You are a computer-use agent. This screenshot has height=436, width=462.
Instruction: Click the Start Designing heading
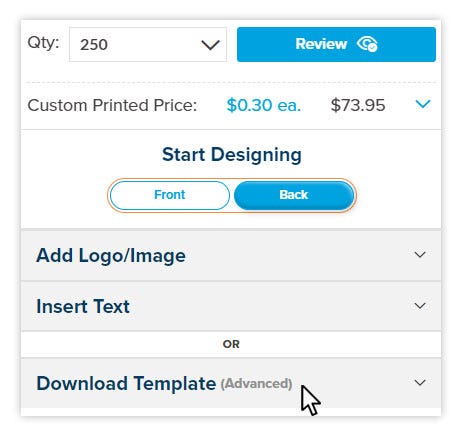coord(232,155)
